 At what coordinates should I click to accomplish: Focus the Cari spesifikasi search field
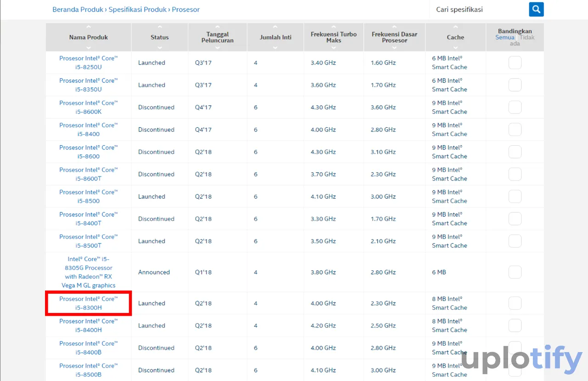point(478,9)
